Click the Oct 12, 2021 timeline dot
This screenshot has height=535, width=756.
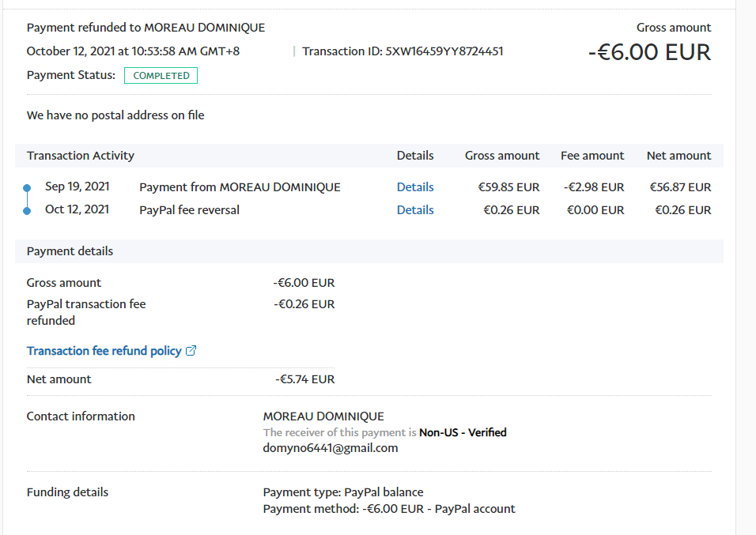27,211
